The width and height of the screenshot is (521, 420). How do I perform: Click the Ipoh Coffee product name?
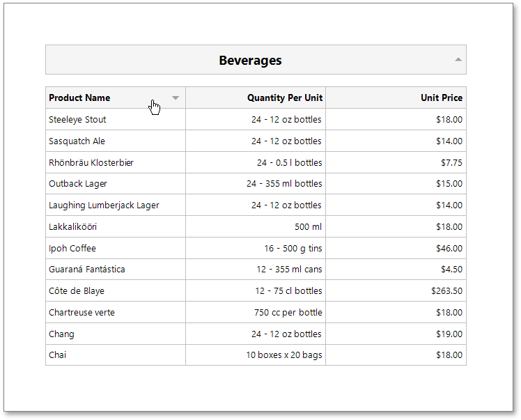click(72, 249)
